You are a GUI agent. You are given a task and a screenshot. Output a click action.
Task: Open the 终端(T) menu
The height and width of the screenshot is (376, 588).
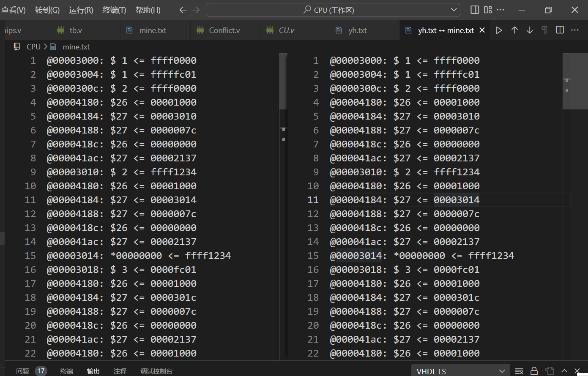click(x=114, y=10)
